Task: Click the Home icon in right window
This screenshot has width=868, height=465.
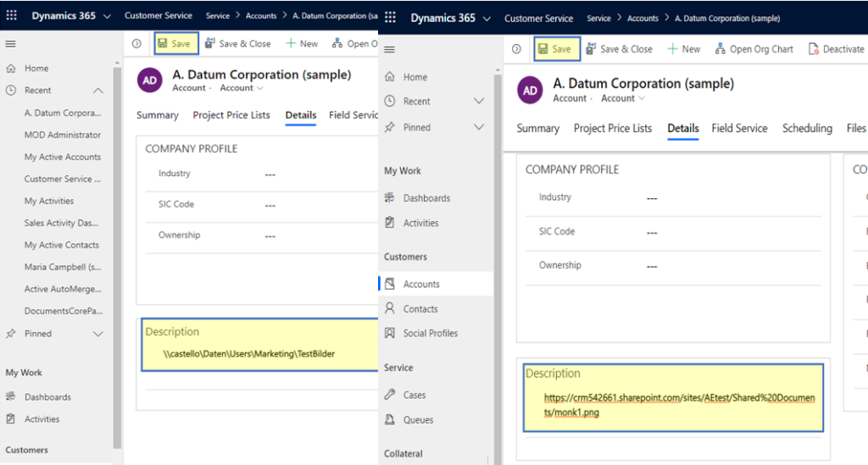Action: 390,77
